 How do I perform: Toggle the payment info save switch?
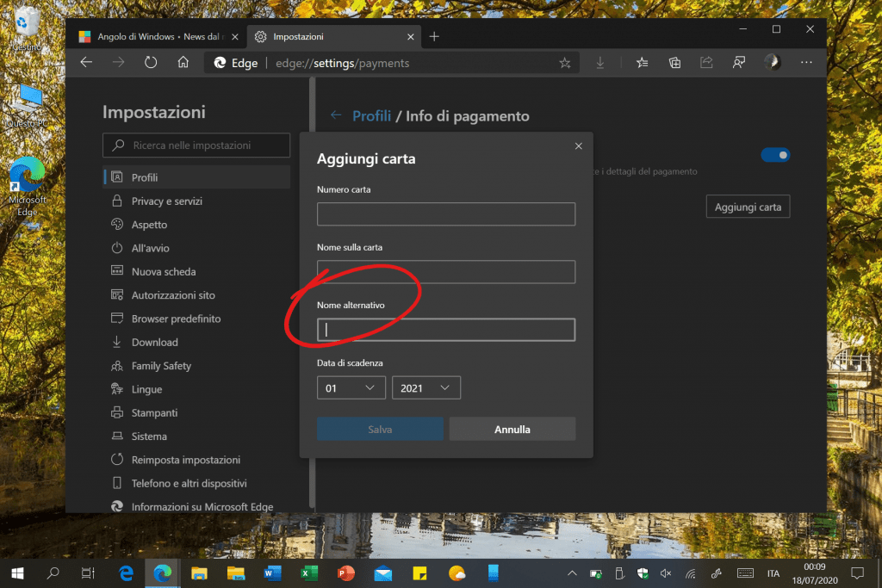775,155
